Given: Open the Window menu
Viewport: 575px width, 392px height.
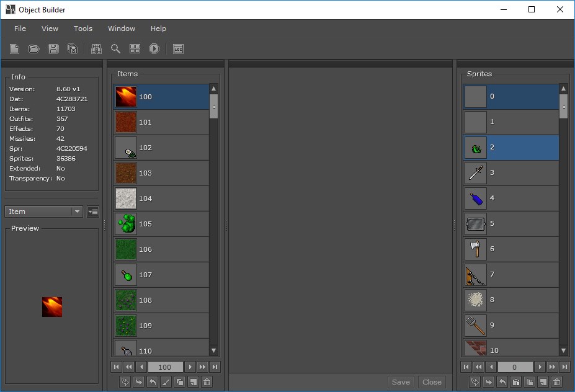Looking at the screenshot, I should click(122, 29).
